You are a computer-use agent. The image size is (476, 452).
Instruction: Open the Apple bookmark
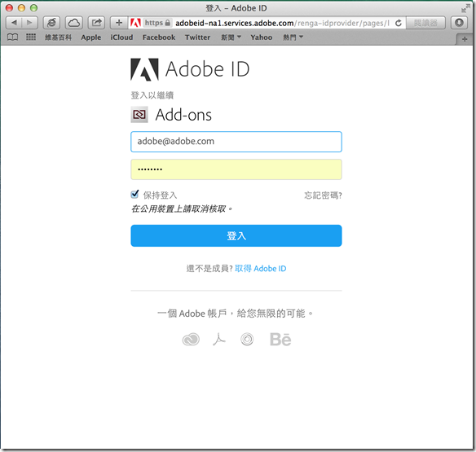tap(90, 37)
